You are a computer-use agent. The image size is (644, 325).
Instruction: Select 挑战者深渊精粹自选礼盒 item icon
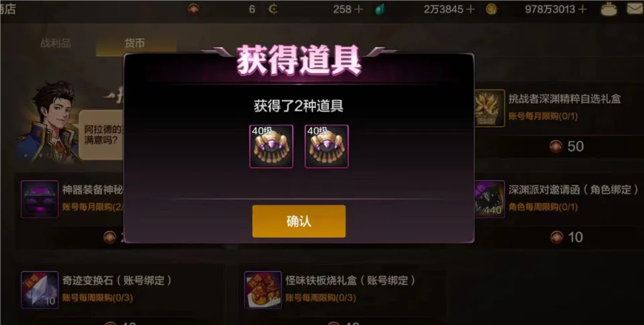(490, 108)
